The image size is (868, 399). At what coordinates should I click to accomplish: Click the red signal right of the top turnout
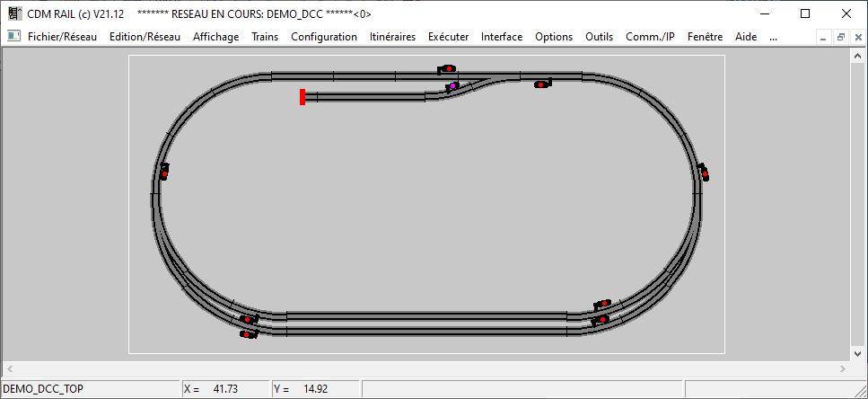tap(543, 84)
